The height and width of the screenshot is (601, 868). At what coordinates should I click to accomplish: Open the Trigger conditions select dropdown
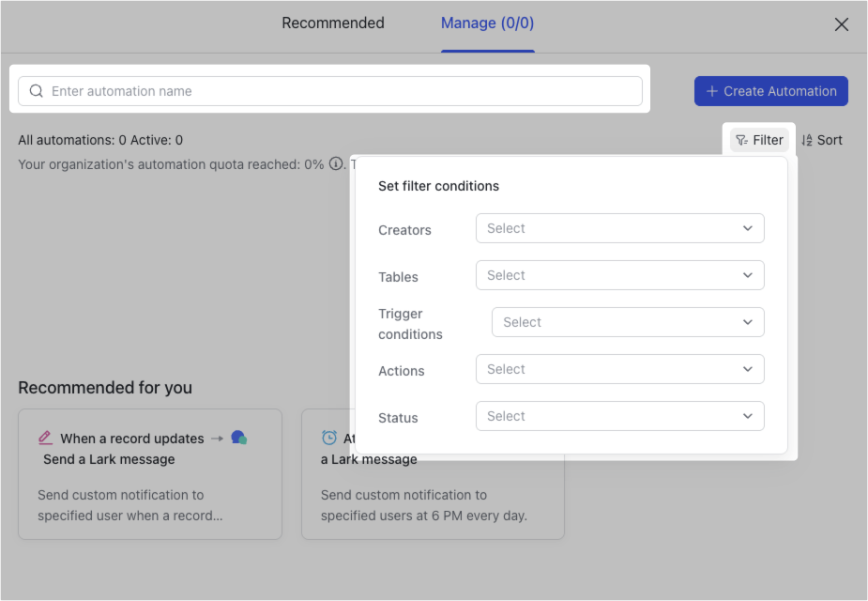(x=628, y=322)
